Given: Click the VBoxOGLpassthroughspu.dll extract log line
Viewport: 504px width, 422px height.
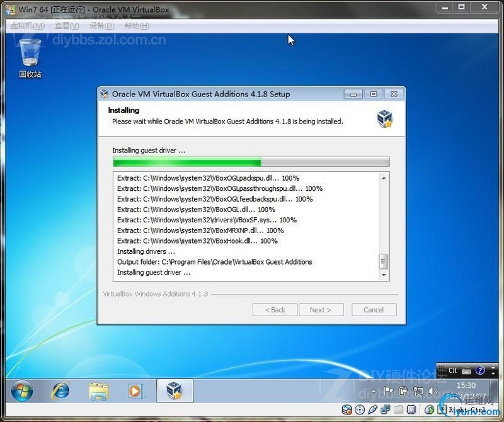Looking at the screenshot, I should 220,188.
